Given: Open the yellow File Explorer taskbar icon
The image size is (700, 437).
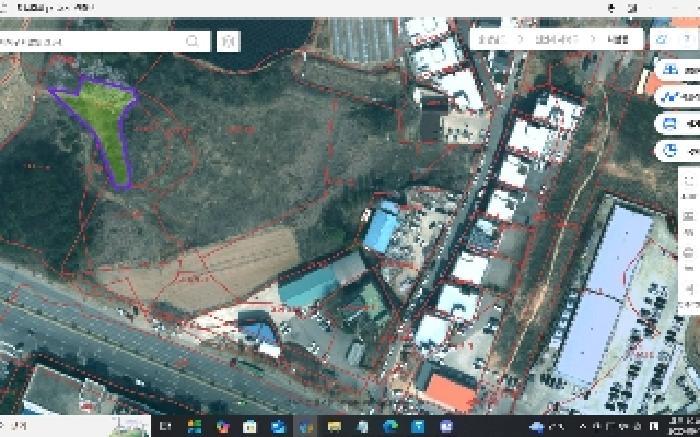Looking at the screenshot, I should coord(334,426).
